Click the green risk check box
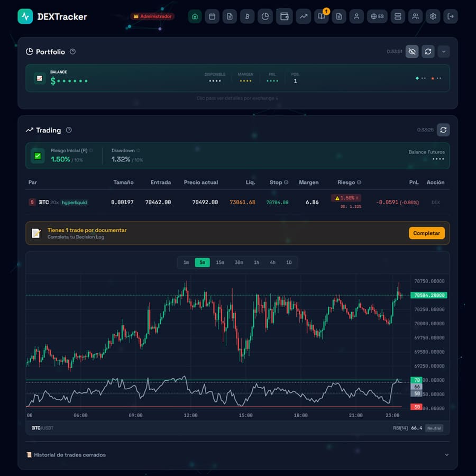Image resolution: width=476 pixels, height=476 pixels. click(x=38, y=155)
